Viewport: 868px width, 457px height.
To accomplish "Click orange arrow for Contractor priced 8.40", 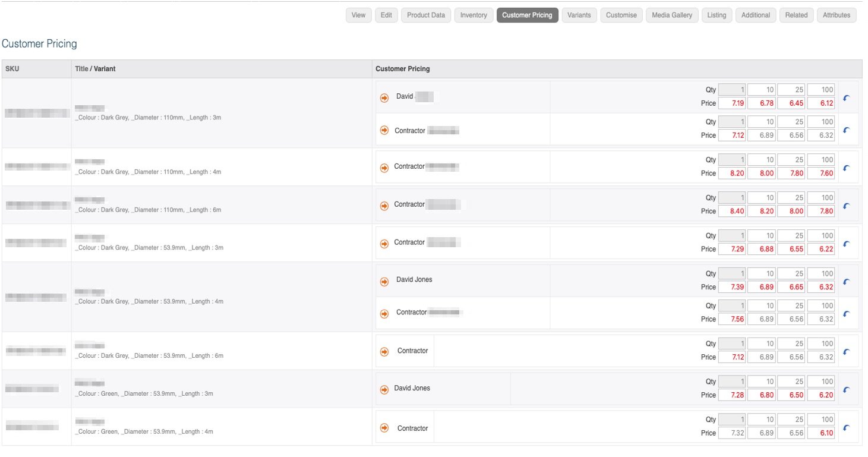I will tap(384, 206).
